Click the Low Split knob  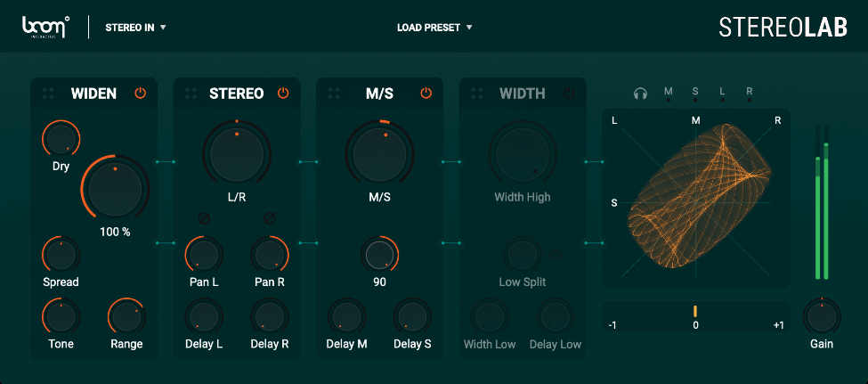(522, 255)
